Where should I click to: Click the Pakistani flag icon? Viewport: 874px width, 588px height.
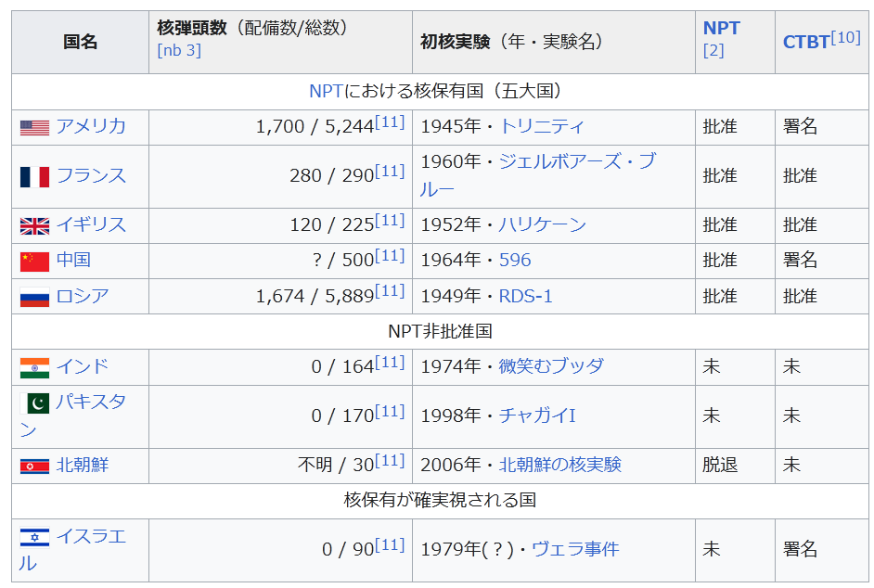coord(34,403)
